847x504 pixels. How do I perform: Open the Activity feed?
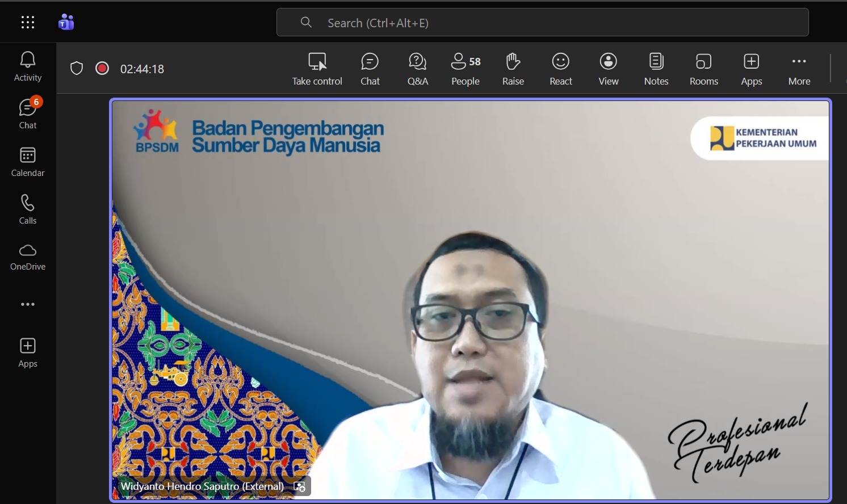click(28, 66)
